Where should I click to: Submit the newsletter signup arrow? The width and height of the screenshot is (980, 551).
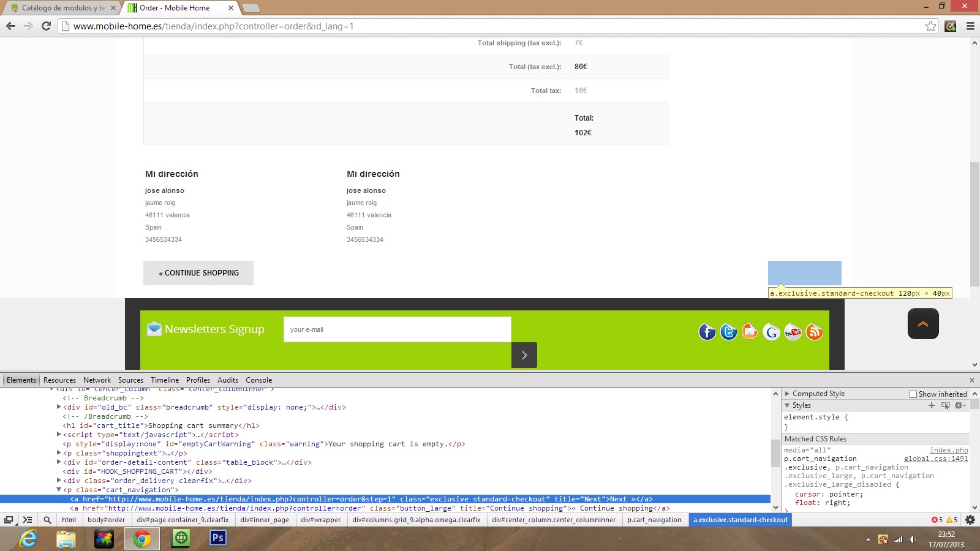[x=524, y=355]
